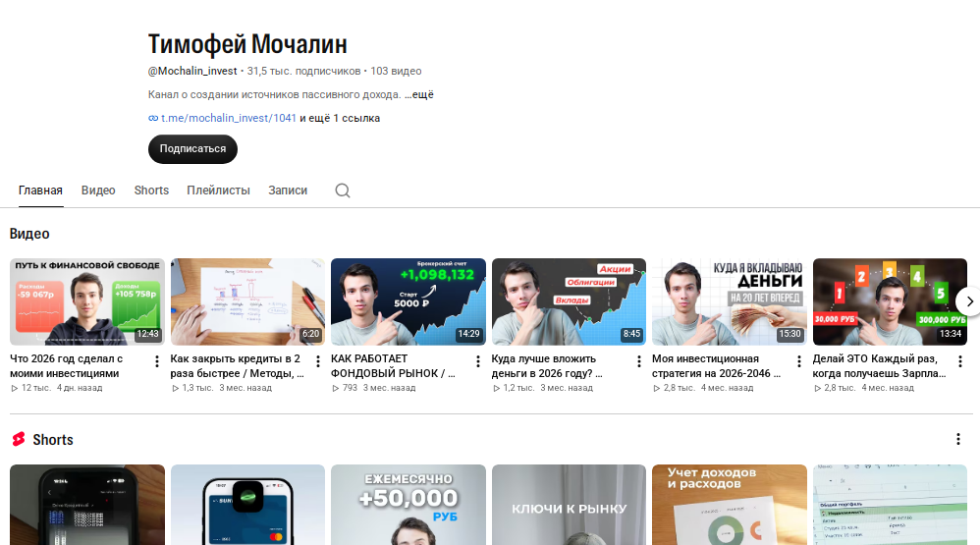Viewport: 980px width, 545px height.
Task: Open video title 'Куда лучше вложить деньги в 2026 году?'
Action: click(x=547, y=366)
